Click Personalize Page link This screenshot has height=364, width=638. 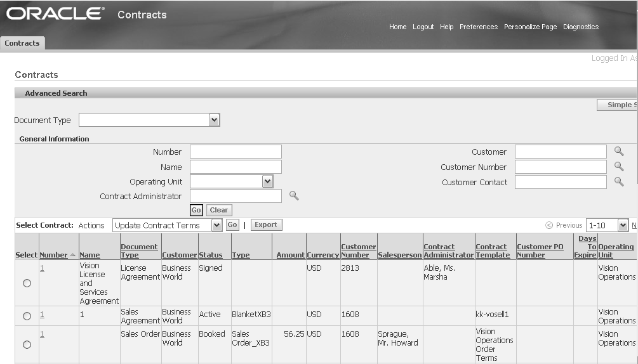[x=530, y=27]
